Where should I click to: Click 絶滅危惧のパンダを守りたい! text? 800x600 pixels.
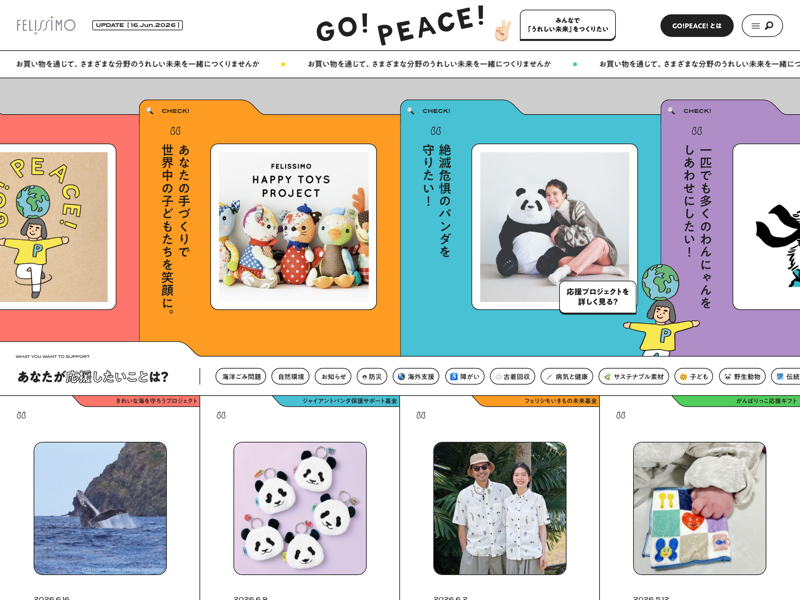click(436, 201)
